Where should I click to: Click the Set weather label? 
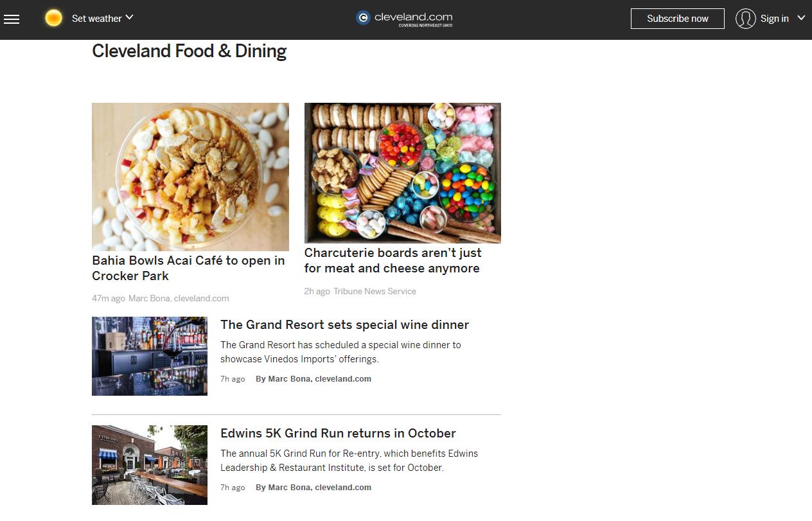point(96,19)
